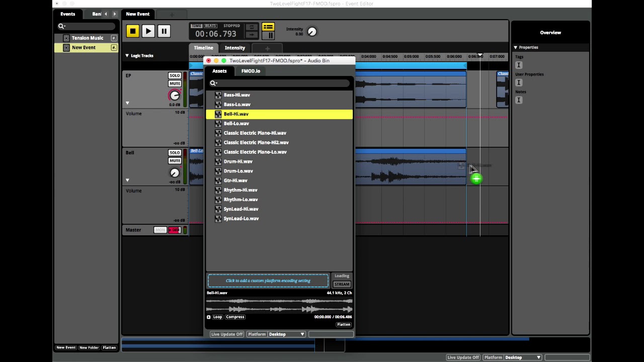Click the browser tabs left arrow

tap(106, 14)
